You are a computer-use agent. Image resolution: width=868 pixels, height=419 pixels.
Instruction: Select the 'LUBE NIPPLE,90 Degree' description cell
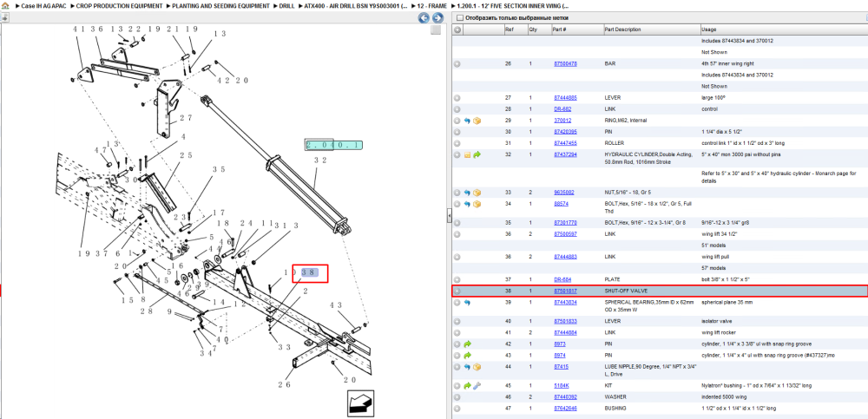coord(650,370)
